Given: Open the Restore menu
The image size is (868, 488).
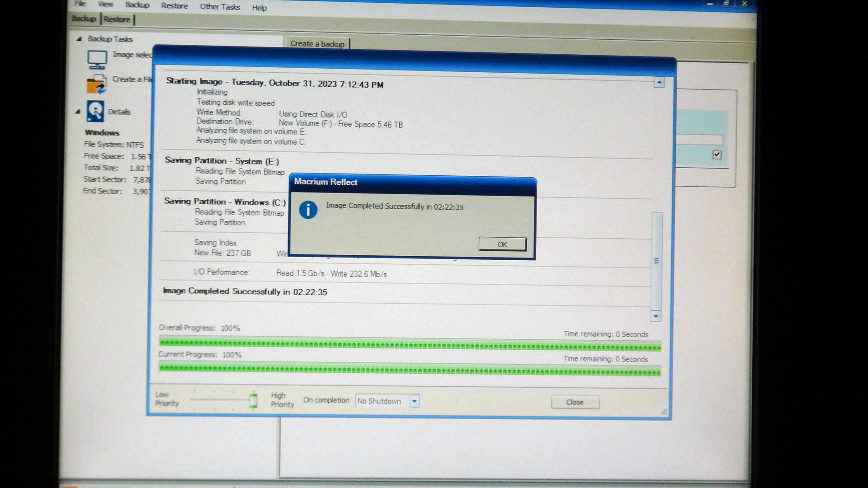Looking at the screenshot, I should point(175,6).
